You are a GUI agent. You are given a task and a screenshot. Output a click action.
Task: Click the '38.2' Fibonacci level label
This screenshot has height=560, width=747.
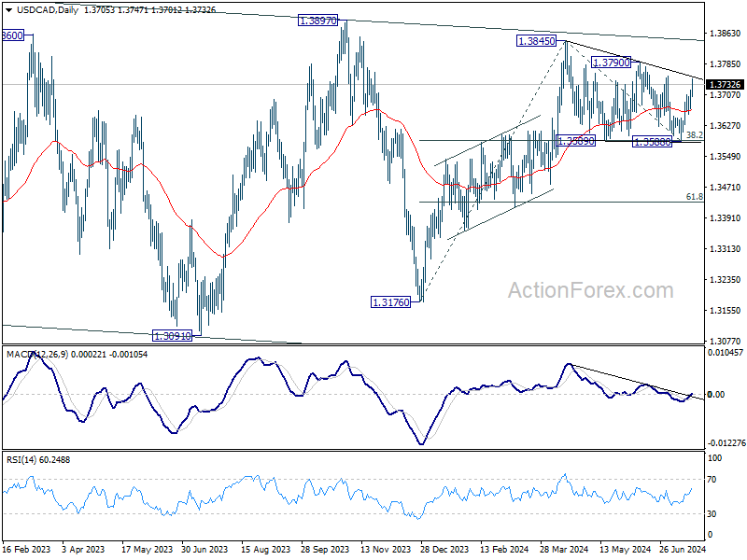(695, 135)
